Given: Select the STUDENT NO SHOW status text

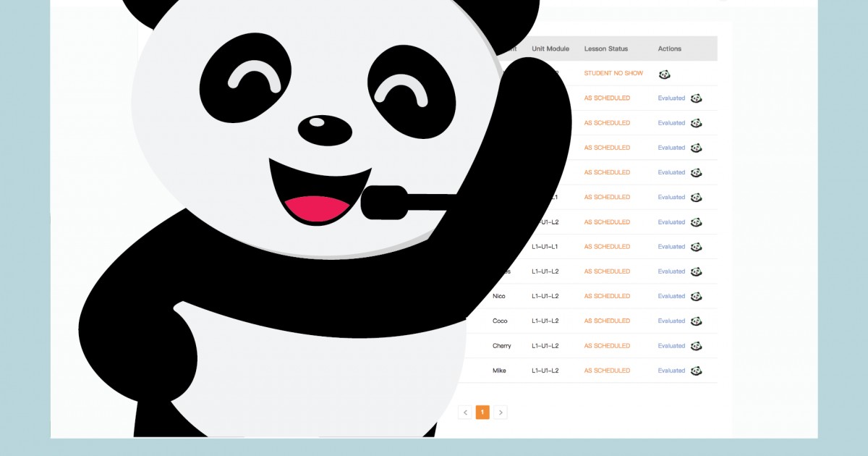Looking at the screenshot, I should click(x=613, y=73).
